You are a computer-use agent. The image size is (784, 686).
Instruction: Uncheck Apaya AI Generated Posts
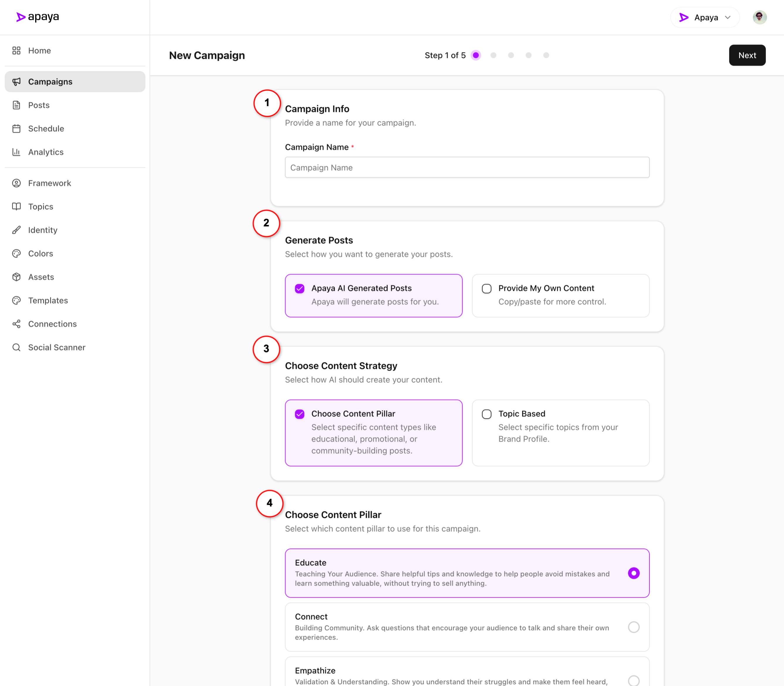click(300, 289)
